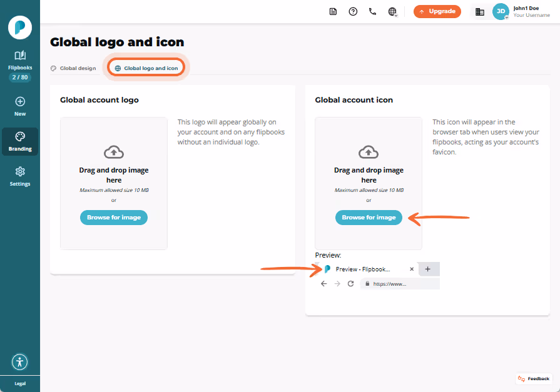Click the favicon in the preview tab
Viewport: 560px width, 392px height.
[327, 269]
